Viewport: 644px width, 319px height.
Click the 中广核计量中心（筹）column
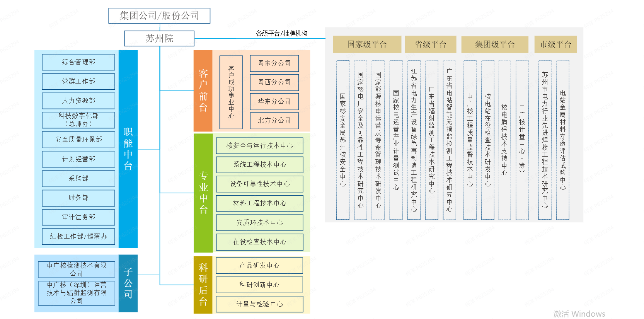(x=522, y=140)
